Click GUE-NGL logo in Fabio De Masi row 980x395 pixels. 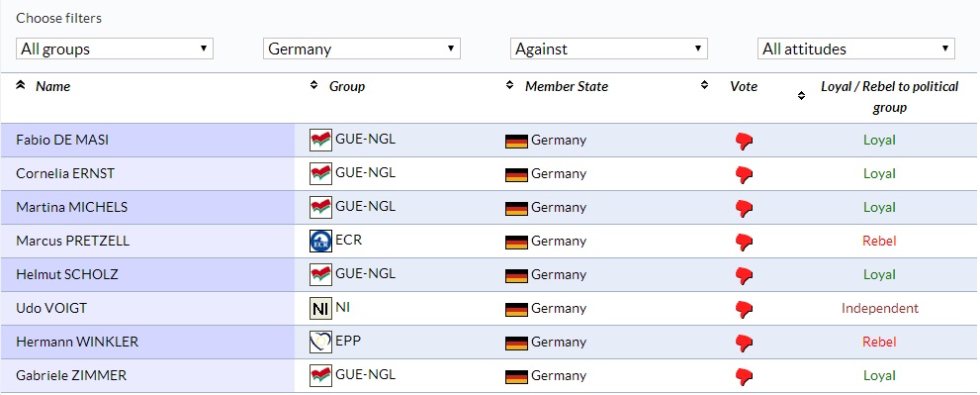pyautogui.click(x=320, y=140)
